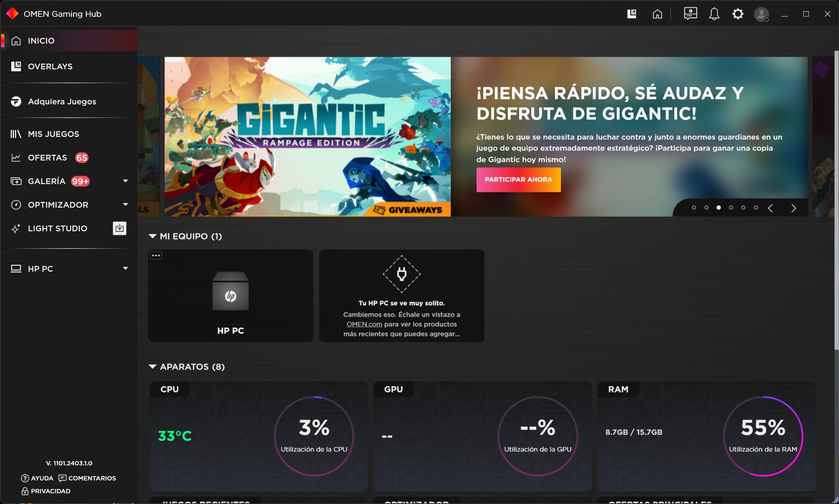This screenshot has height=504, width=839.
Task: Click the CPU card label
Action: tap(170, 389)
